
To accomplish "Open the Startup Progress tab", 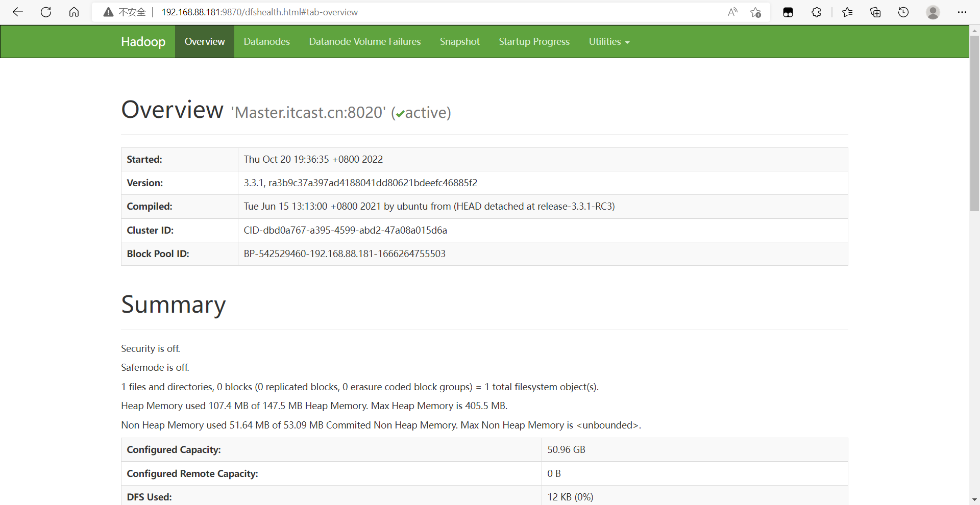I will [534, 42].
